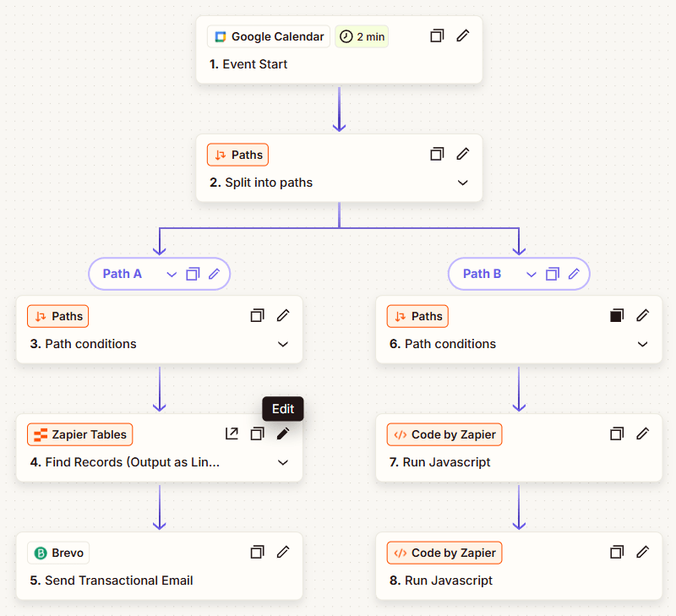676x616 pixels.
Task: Select the Brevo app badge
Action: coord(58,553)
